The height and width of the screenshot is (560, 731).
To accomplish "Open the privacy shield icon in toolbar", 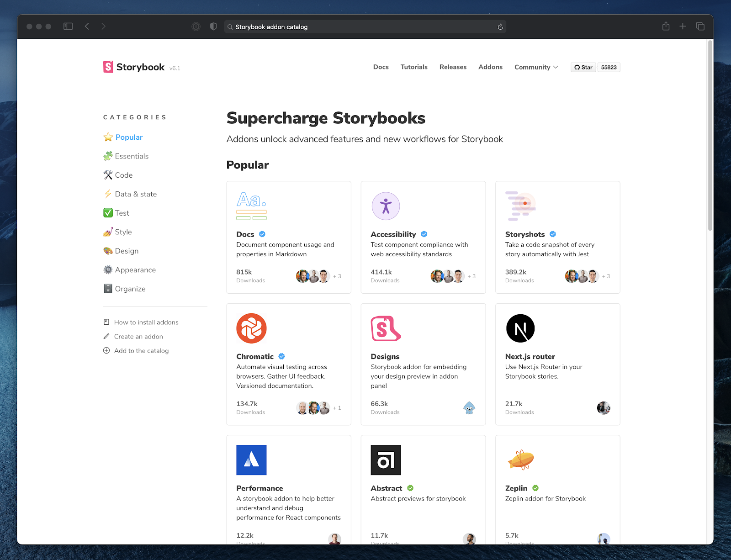I will click(x=213, y=26).
